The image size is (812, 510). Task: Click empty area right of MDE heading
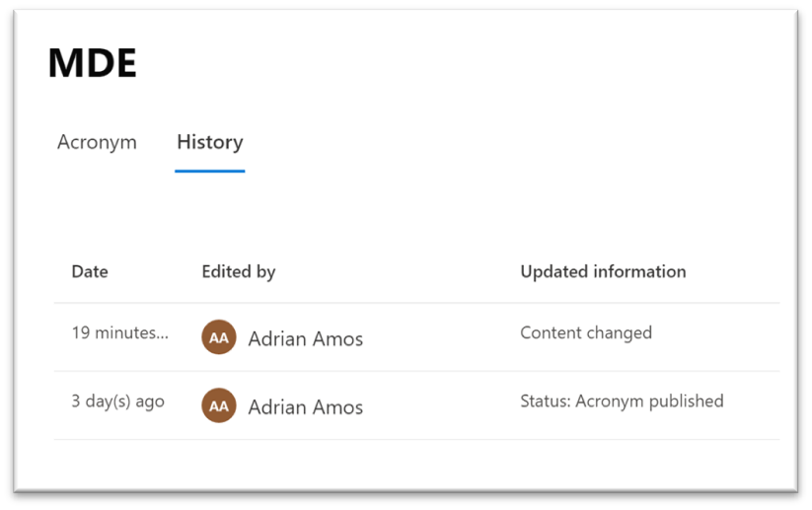coord(444,64)
